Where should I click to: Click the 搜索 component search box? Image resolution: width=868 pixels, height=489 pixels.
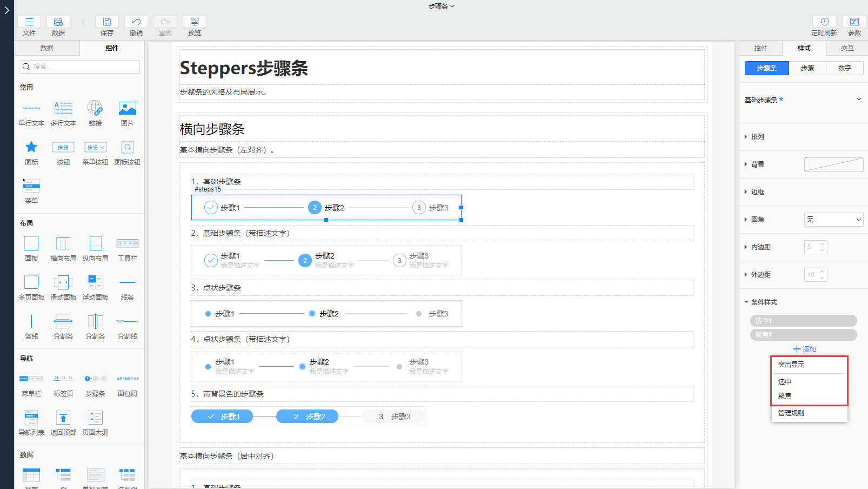click(x=79, y=67)
